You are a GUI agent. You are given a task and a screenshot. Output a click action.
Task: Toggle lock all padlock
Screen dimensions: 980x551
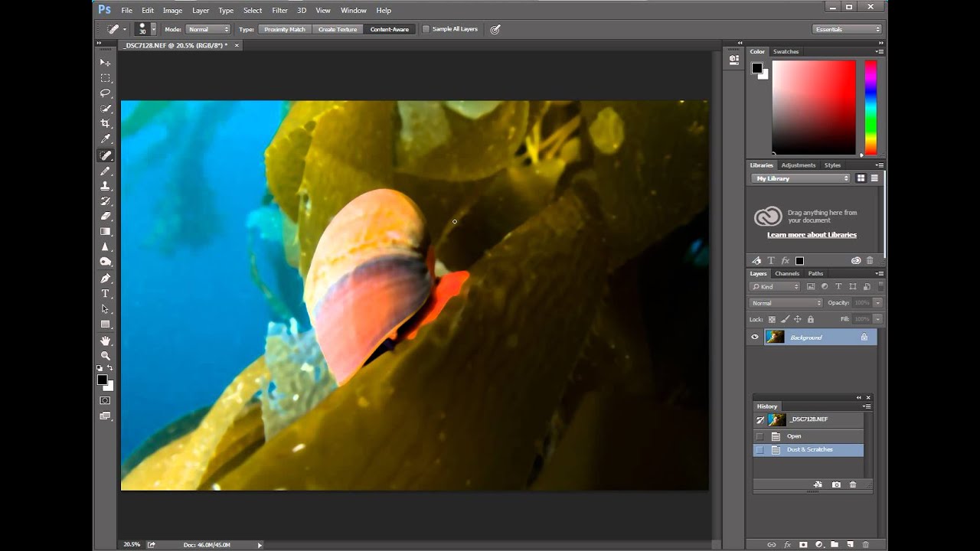pyautogui.click(x=811, y=319)
